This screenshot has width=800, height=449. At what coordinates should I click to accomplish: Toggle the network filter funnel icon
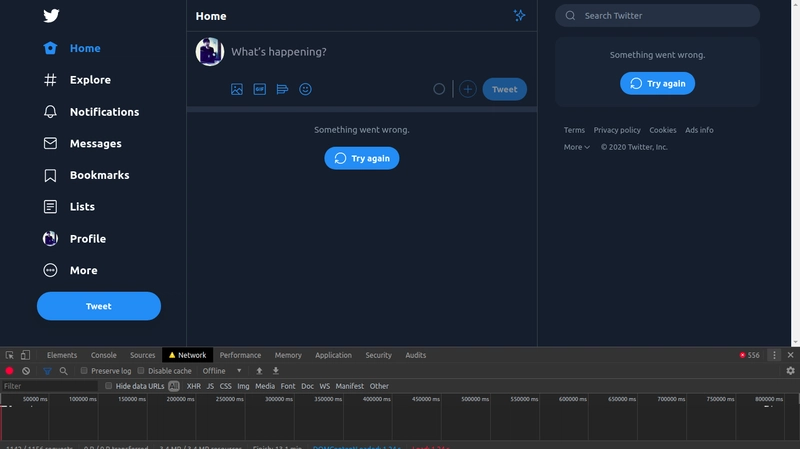pyautogui.click(x=47, y=371)
